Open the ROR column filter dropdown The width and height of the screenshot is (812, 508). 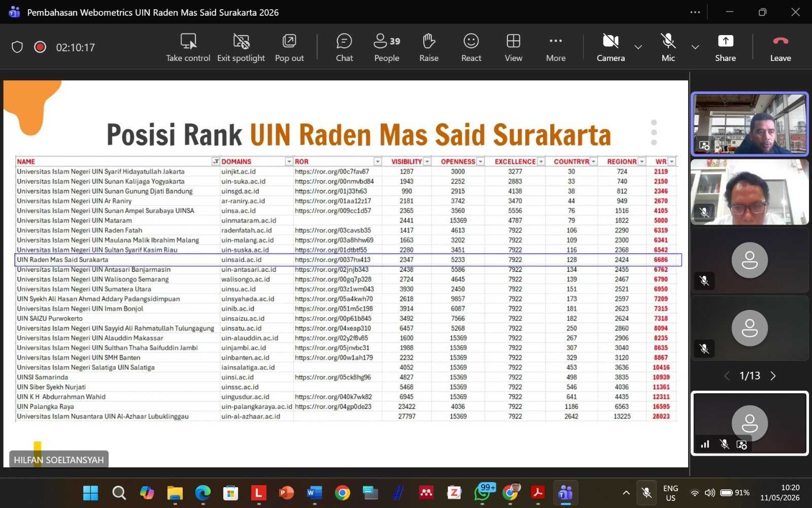pos(377,162)
